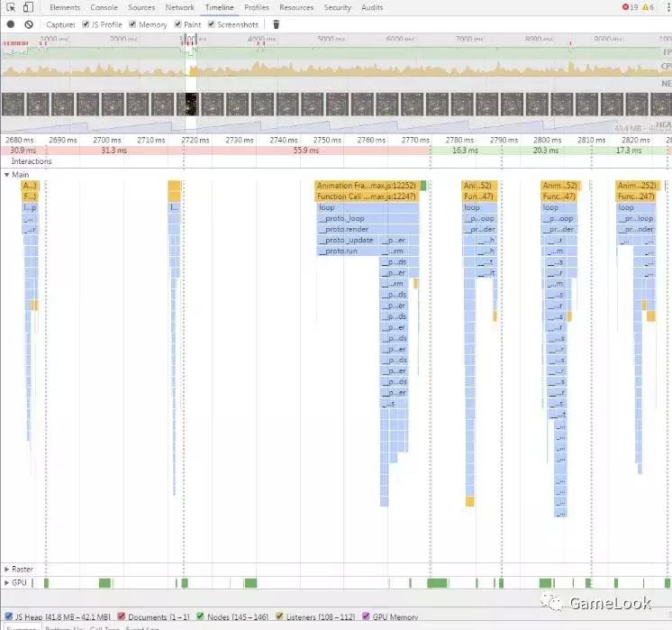Uncheck the JS Heap counter checkbox

pos(9,616)
